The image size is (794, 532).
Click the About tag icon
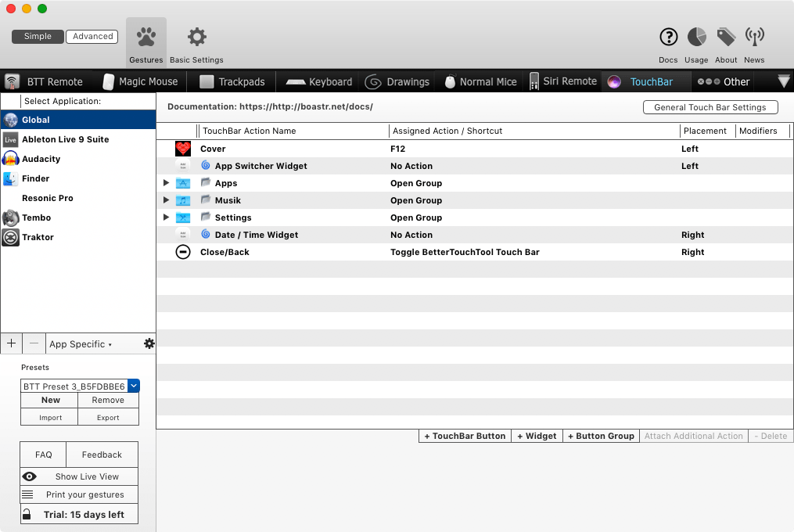[726, 37]
